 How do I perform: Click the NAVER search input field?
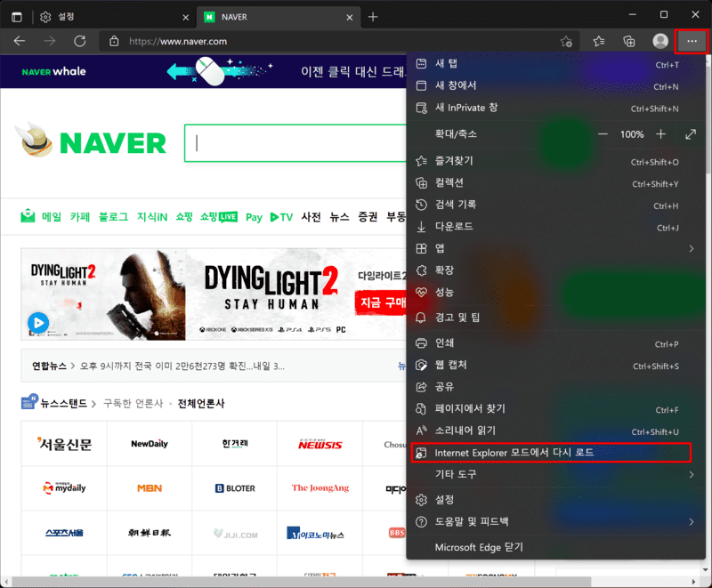[x=295, y=143]
